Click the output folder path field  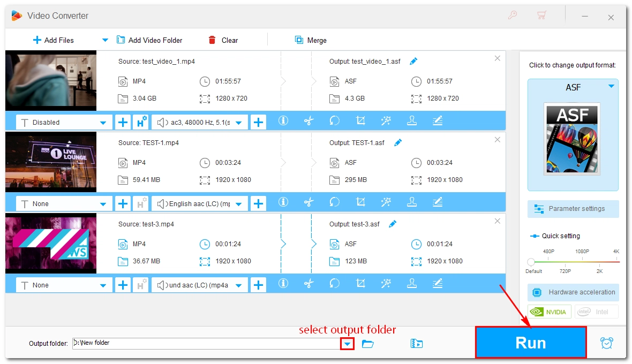coord(206,343)
